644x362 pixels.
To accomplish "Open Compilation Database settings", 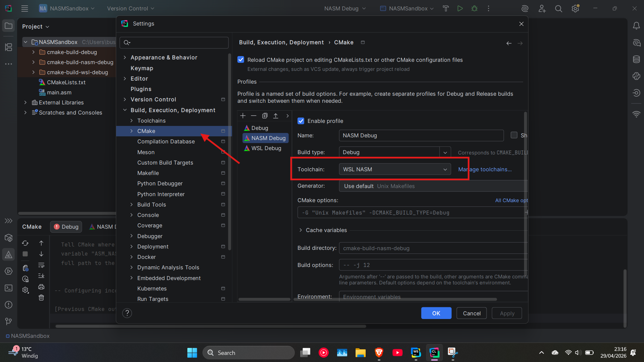I will point(166,141).
